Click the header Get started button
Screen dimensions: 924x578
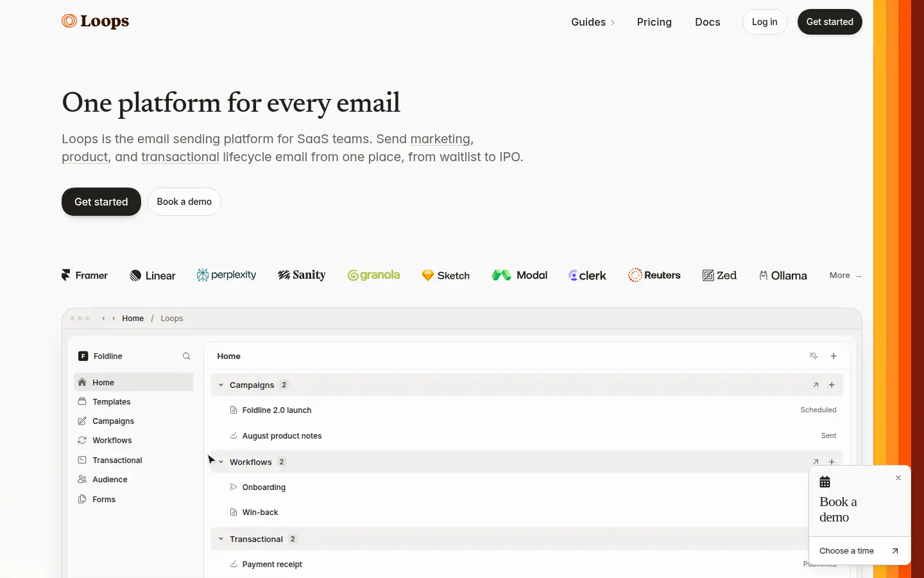point(830,22)
